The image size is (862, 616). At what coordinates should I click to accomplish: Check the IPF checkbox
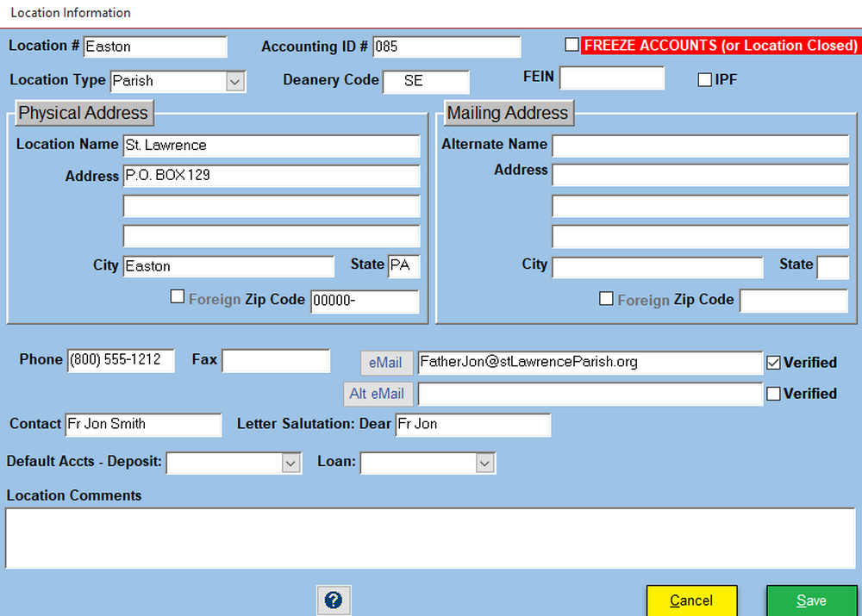[704, 79]
